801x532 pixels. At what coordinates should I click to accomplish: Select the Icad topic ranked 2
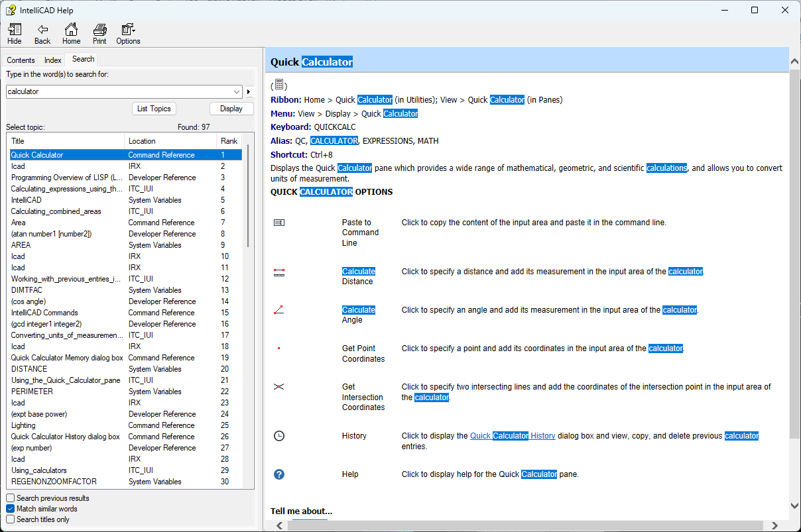pyautogui.click(x=125, y=166)
